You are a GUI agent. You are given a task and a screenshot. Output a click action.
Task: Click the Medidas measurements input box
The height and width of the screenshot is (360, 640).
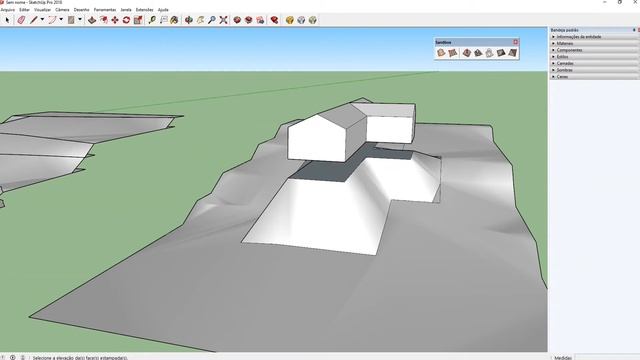click(x=607, y=358)
